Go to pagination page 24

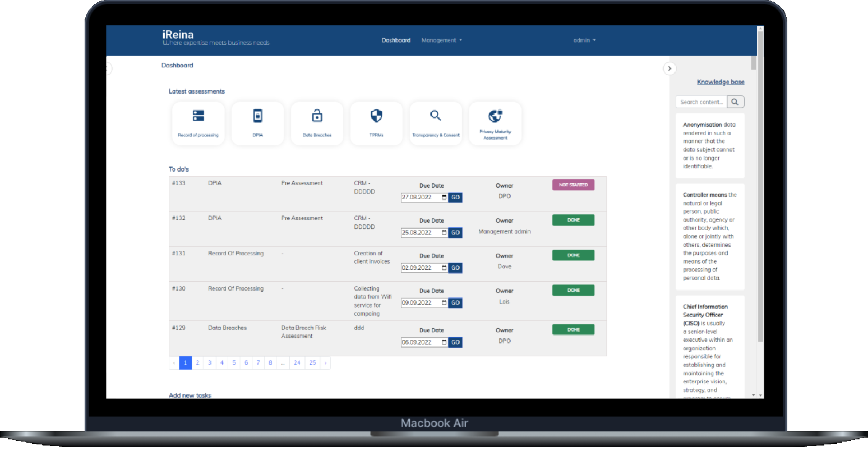(297, 363)
